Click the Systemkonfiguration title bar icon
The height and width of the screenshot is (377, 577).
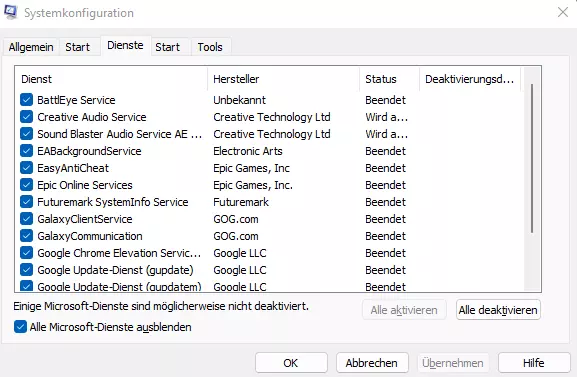(10, 12)
